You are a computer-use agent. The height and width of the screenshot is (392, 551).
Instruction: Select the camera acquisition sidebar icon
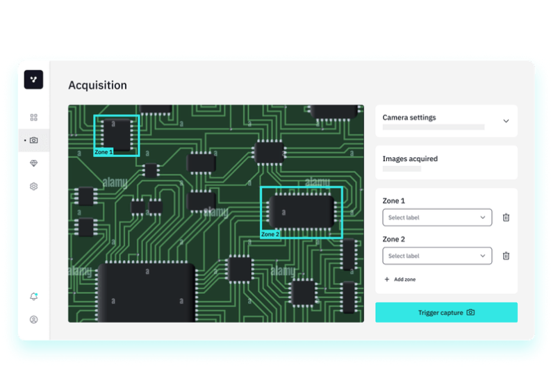coord(33,140)
